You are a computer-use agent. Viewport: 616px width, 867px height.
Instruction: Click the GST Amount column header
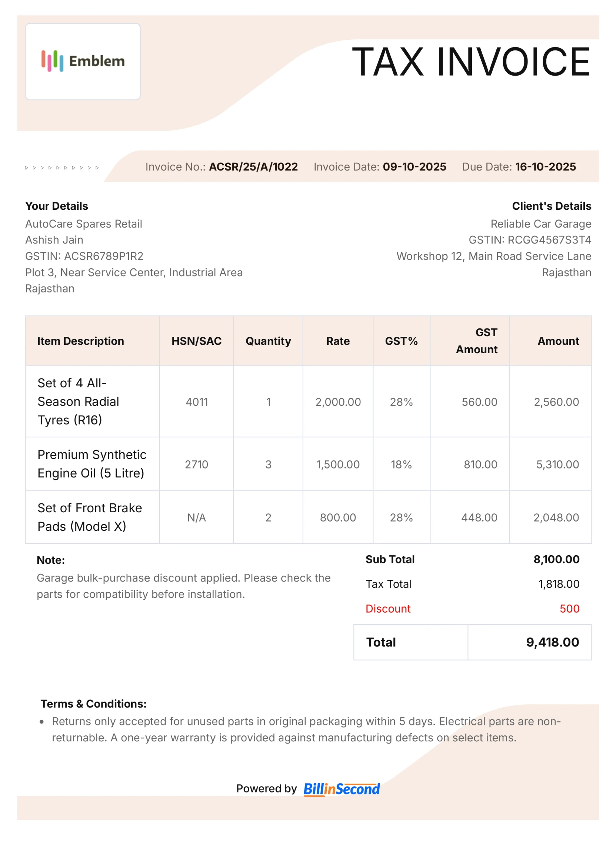tap(477, 341)
